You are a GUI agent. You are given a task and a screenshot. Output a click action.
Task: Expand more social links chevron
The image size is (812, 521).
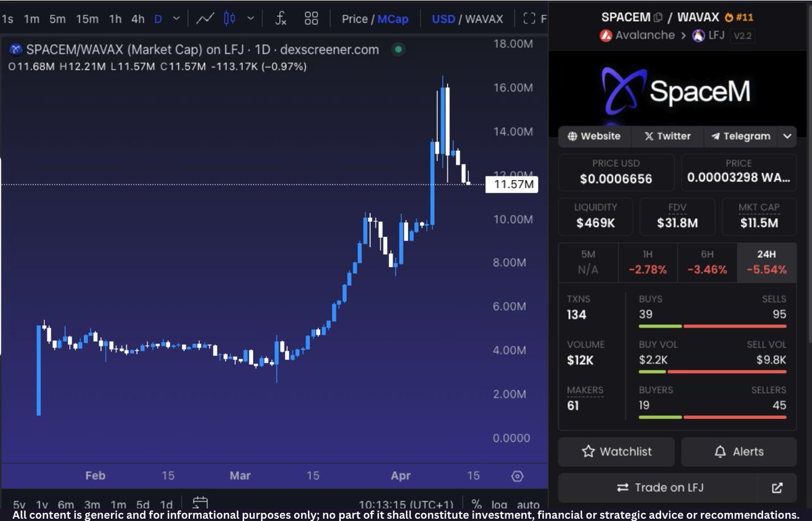tap(787, 136)
